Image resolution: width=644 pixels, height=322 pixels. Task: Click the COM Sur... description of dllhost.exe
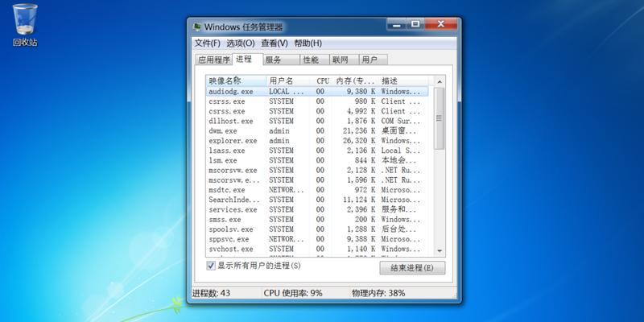[400, 121]
